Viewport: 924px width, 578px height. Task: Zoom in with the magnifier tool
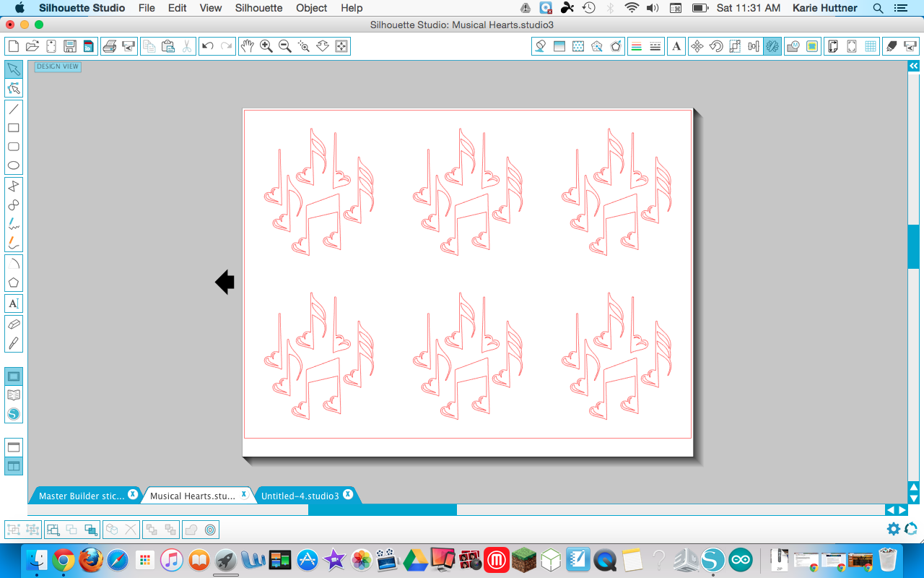pos(266,46)
